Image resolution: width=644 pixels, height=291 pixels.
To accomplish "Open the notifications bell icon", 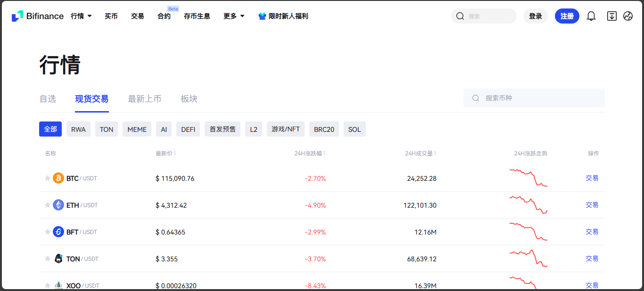I will 591,16.
